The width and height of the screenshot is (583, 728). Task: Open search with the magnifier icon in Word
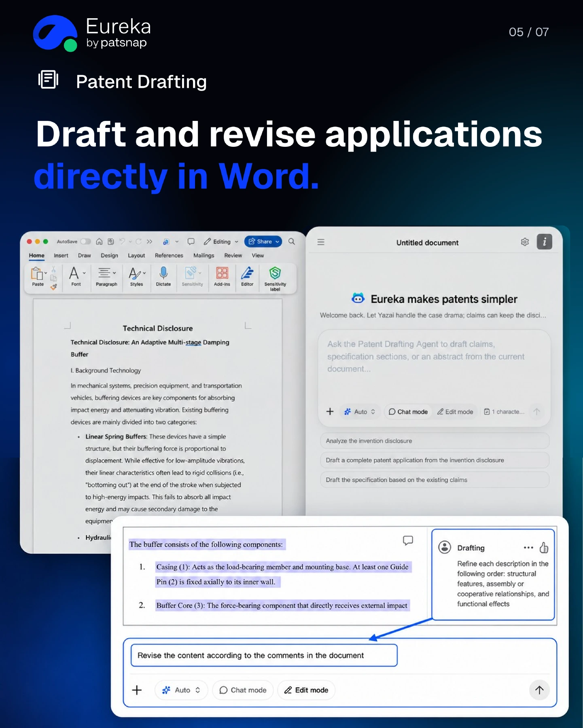[x=292, y=241]
